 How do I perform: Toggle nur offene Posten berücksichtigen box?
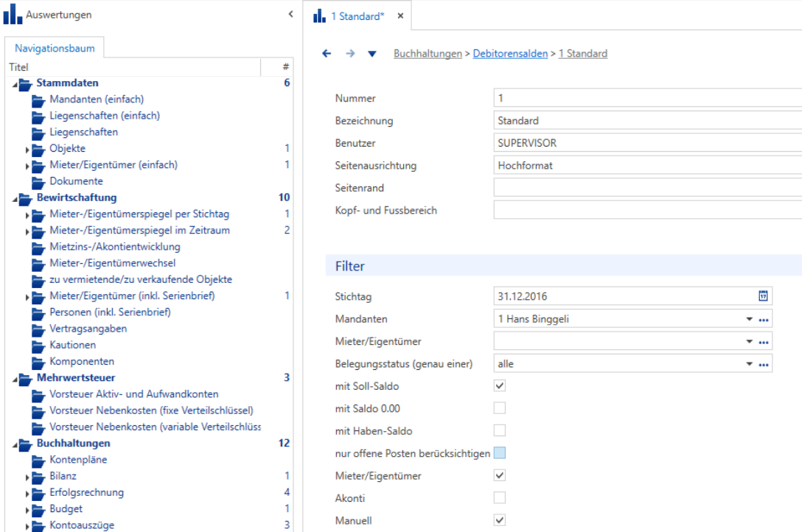click(x=500, y=452)
